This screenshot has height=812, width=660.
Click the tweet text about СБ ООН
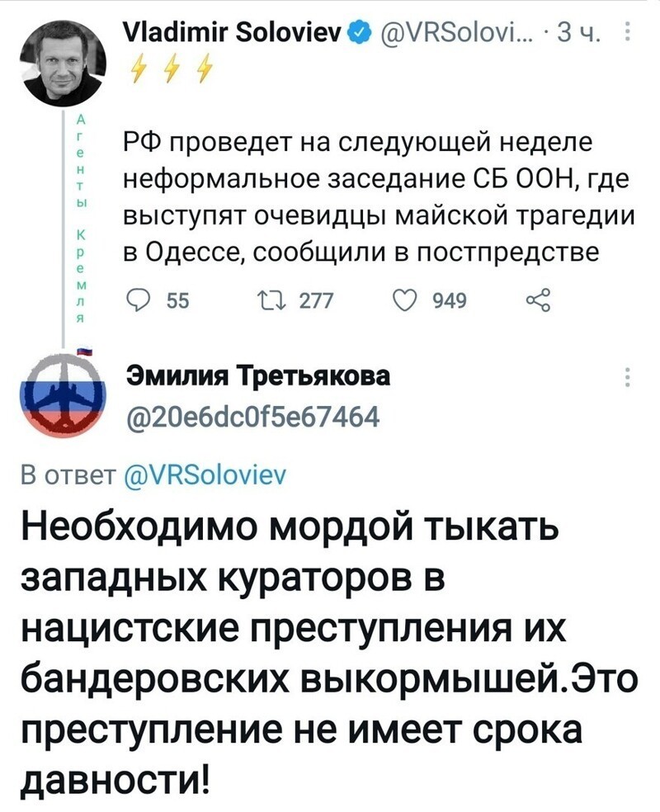(x=379, y=197)
